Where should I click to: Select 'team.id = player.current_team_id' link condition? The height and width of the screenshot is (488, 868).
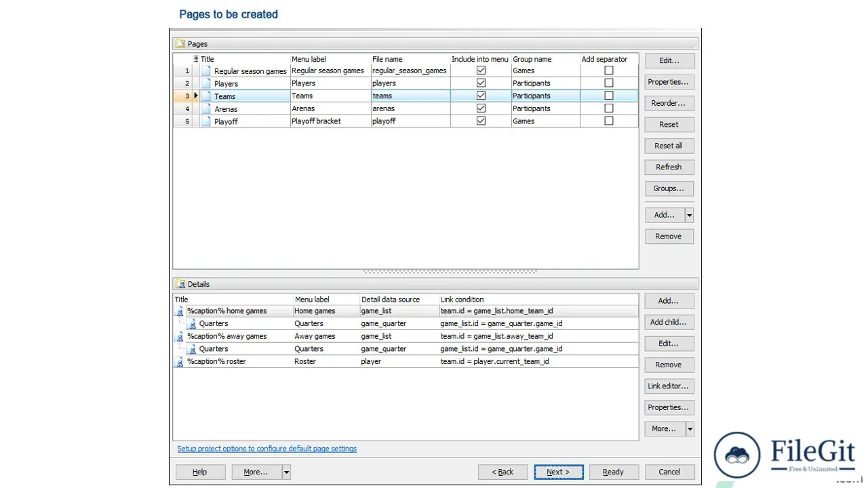coord(538,362)
